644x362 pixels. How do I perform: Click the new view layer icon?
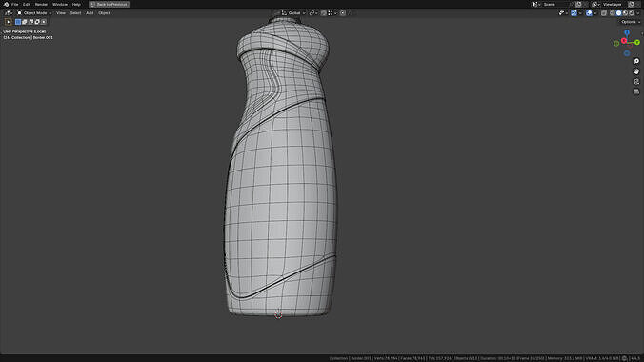pyautogui.click(x=631, y=4)
